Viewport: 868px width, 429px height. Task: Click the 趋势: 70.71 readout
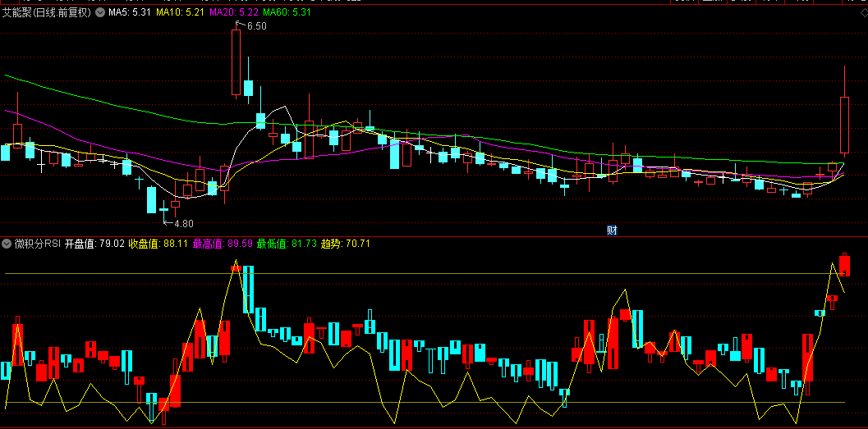(346, 244)
